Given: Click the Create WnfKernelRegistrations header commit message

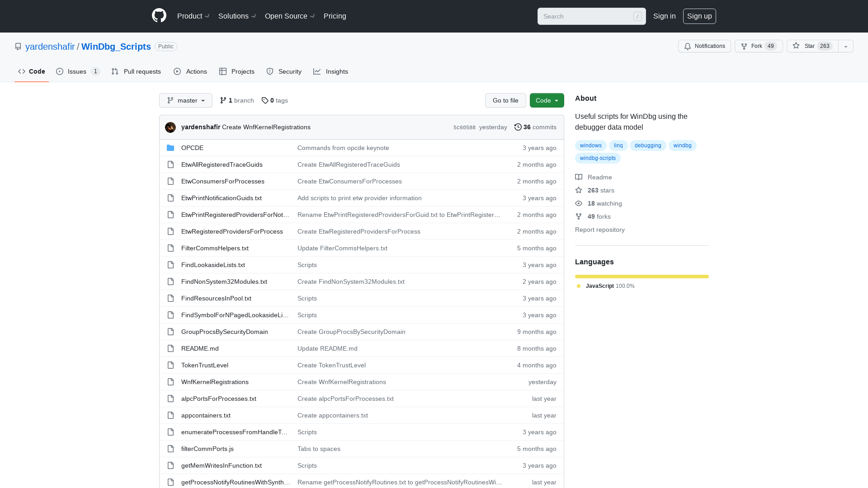Looking at the screenshot, I should [x=266, y=127].
